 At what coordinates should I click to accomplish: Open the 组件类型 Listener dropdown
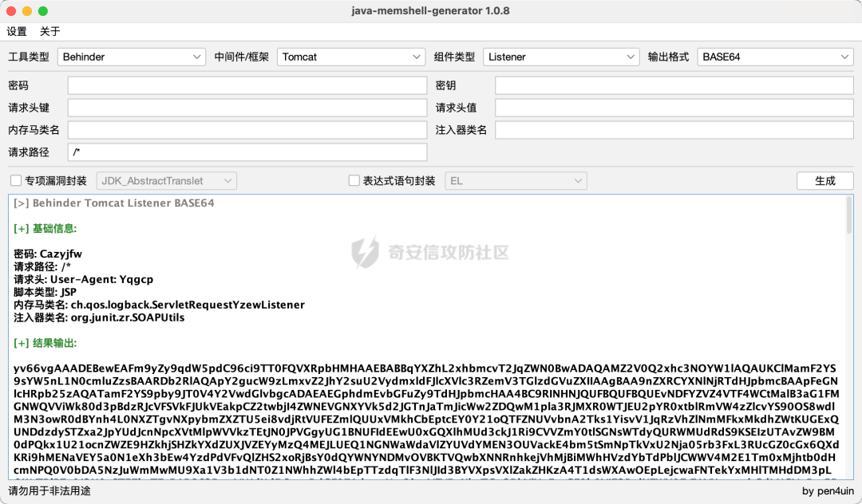561,57
